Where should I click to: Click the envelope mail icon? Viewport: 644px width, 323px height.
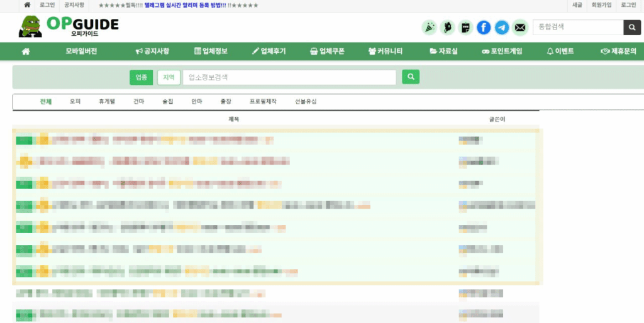tap(520, 28)
